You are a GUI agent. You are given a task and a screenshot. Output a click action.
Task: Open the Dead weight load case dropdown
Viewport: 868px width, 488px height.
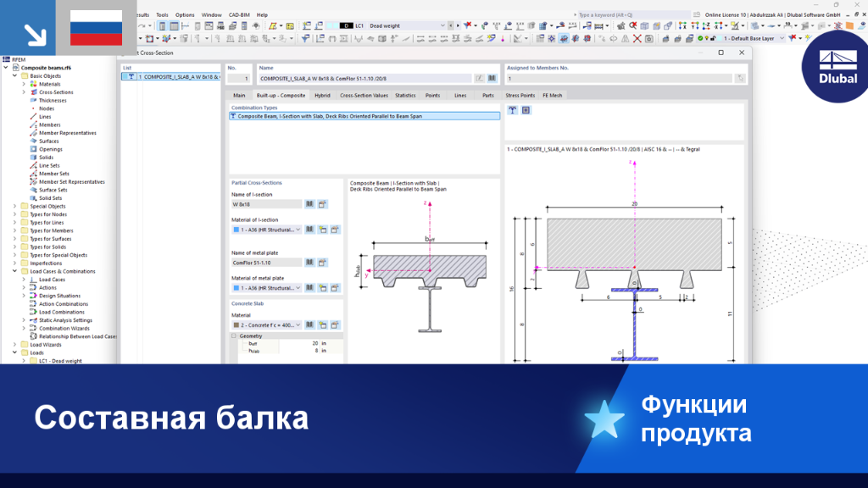(x=442, y=25)
